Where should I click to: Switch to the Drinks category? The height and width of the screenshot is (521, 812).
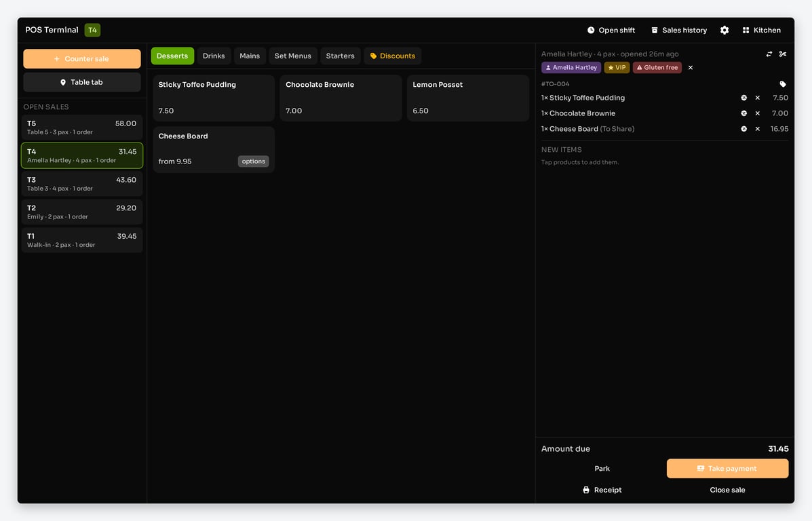214,56
